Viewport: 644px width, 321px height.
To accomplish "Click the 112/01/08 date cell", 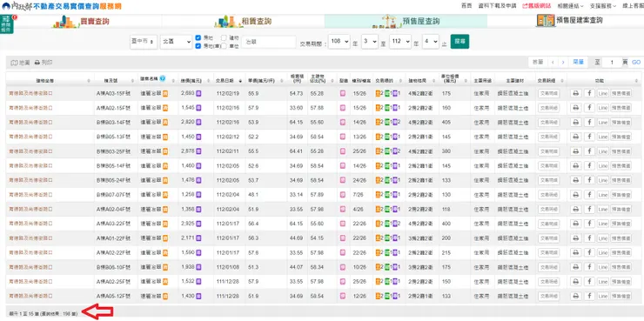I will point(227,267).
